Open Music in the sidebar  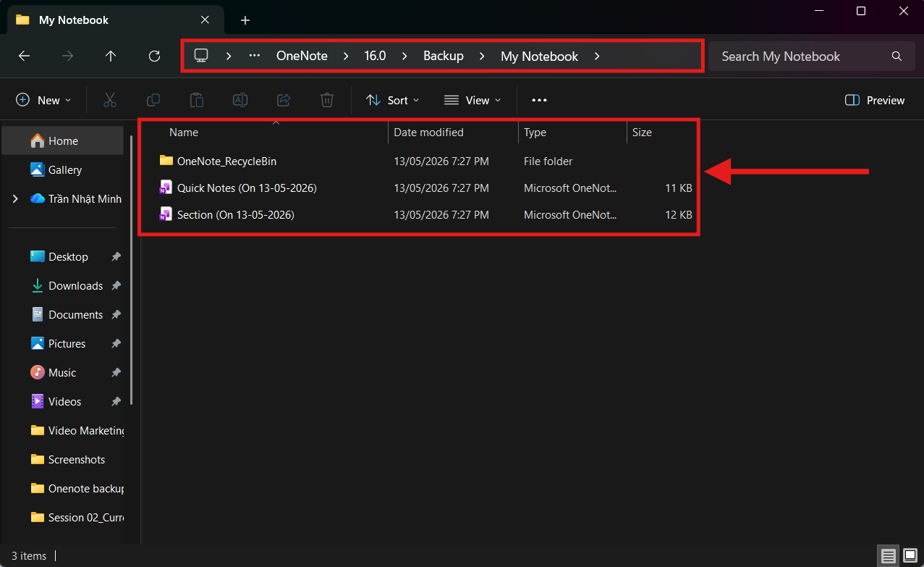62,373
